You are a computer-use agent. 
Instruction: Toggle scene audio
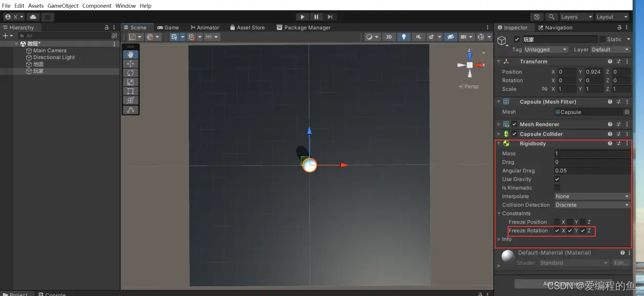pyautogui.click(x=419, y=37)
